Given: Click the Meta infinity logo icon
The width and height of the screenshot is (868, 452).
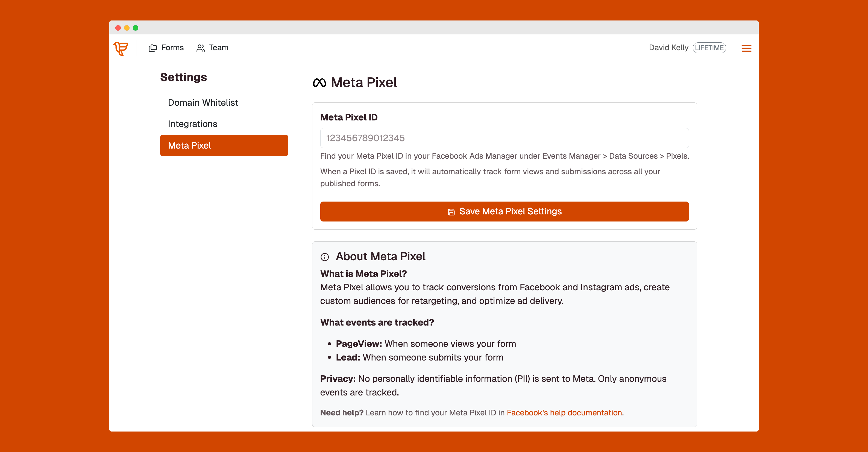Looking at the screenshot, I should [x=319, y=83].
